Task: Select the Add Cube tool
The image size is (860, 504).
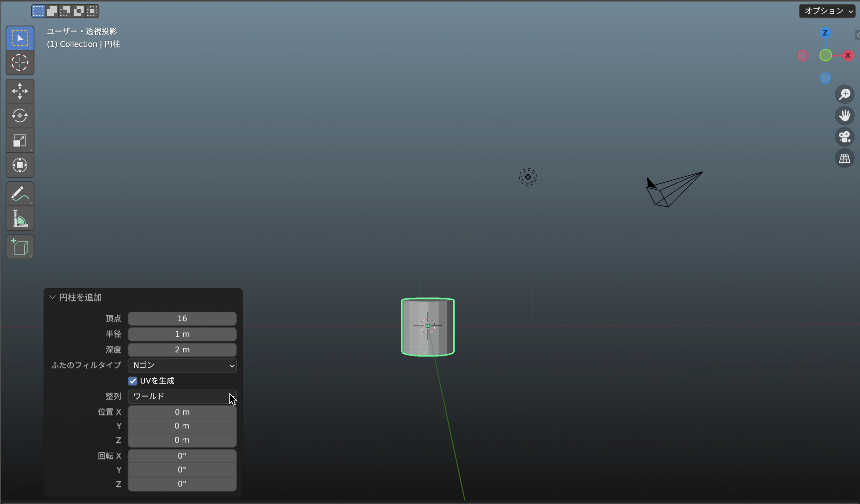Action: click(20, 247)
